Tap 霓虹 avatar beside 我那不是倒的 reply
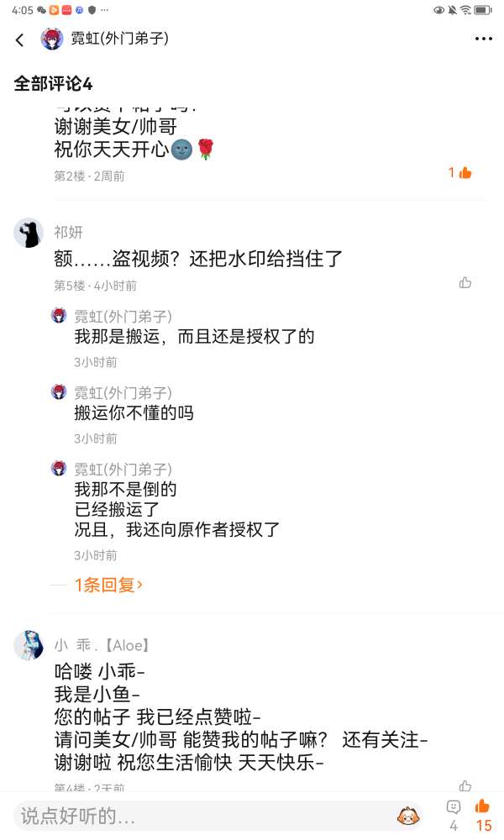Screen dimensions: 504x840 click(59, 469)
